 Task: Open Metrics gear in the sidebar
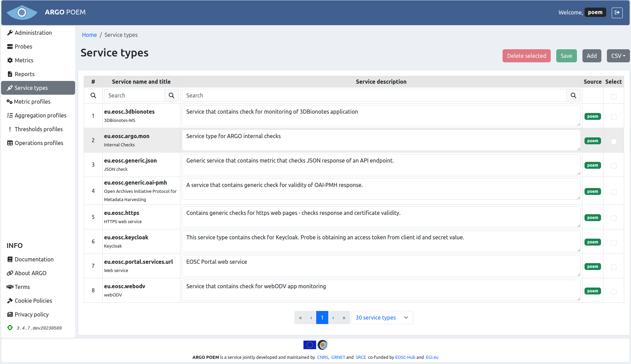tap(10, 60)
